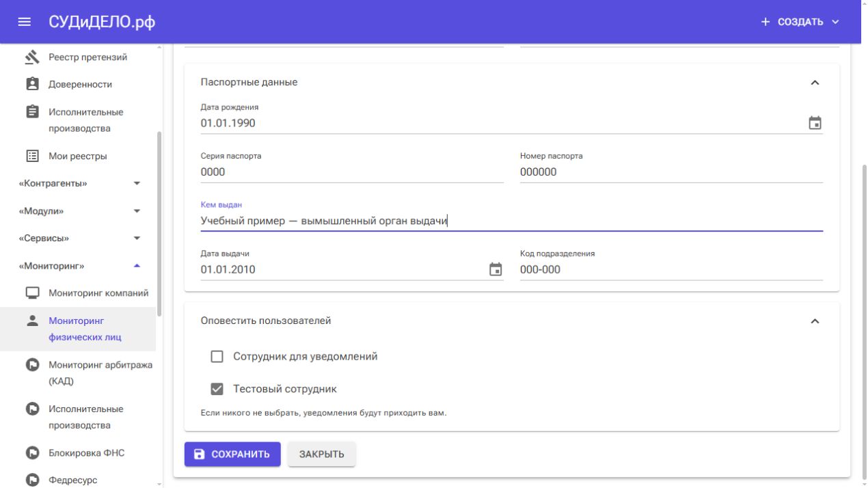Expand the «Контрагенты» sidebar group
Screen dimensions: 868x488
[x=78, y=183]
